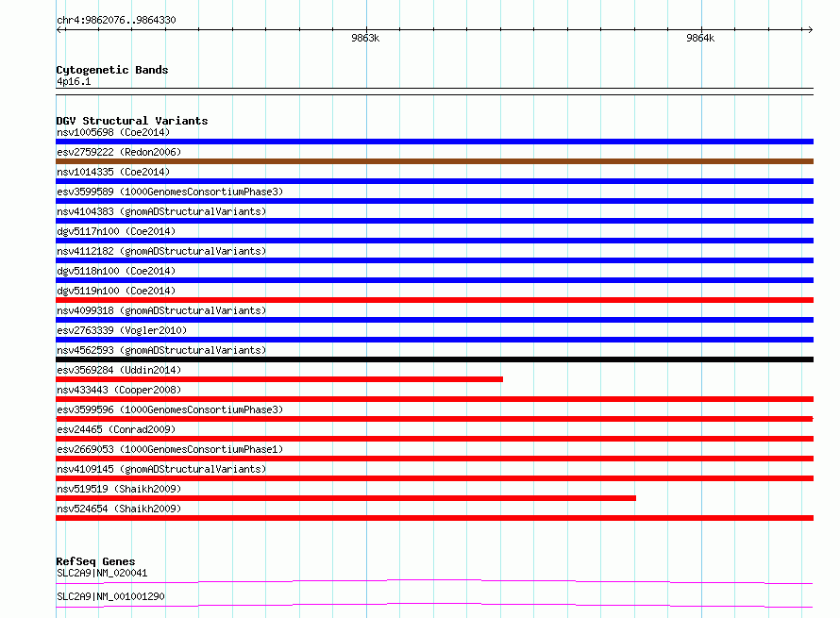The width and height of the screenshot is (840, 618).
Task: Open nsv4099318 (gnomADStructuralVariants) label
Action: [161, 310]
